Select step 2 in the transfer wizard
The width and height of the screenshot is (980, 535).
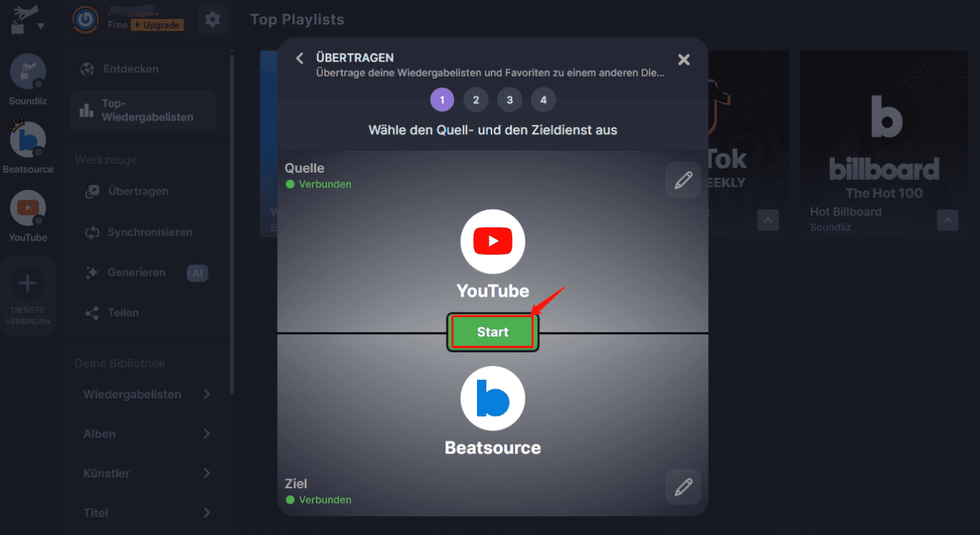(x=476, y=100)
